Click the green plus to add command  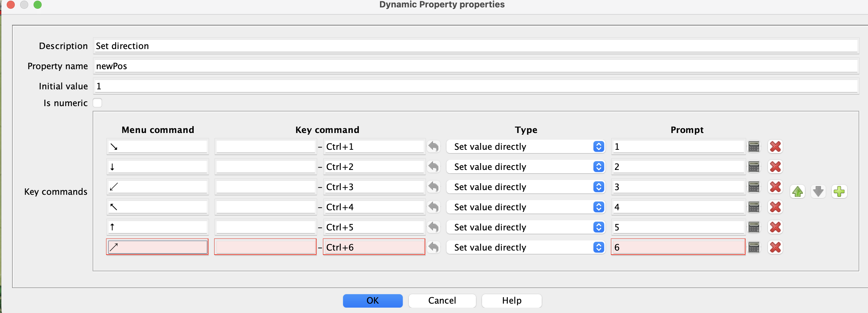click(x=839, y=191)
